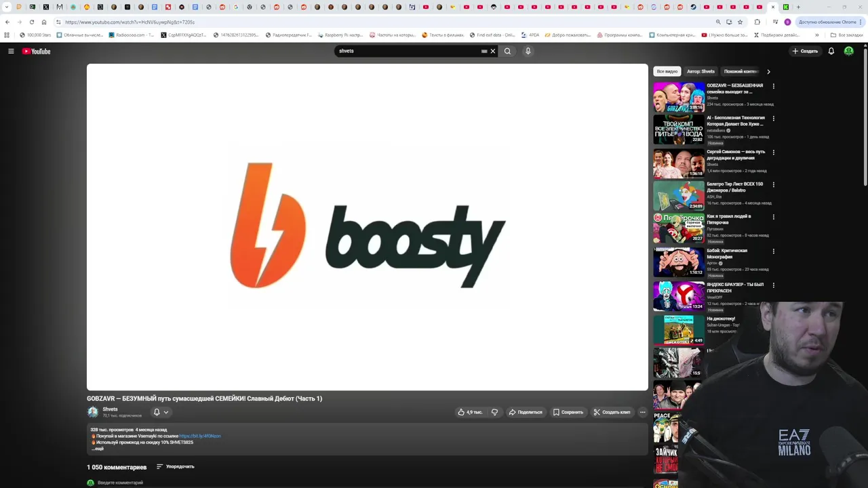Dislike the video with thumbs down
This screenshot has height=488, width=868.
pyautogui.click(x=494, y=412)
